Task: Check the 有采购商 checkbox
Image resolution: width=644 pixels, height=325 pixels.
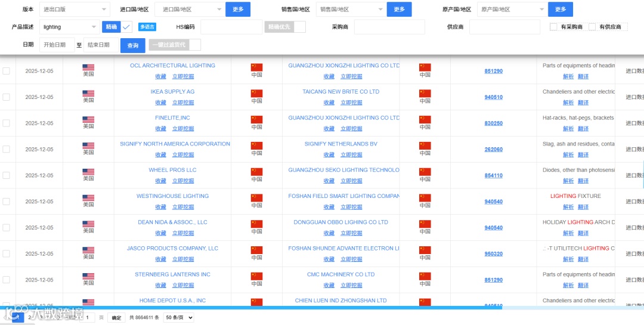Action: (553, 27)
